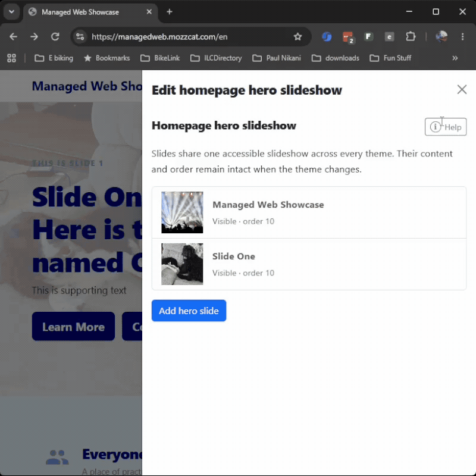Bookmark this page with the star icon
This screenshot has width=476, height=476.
(298, 37)
